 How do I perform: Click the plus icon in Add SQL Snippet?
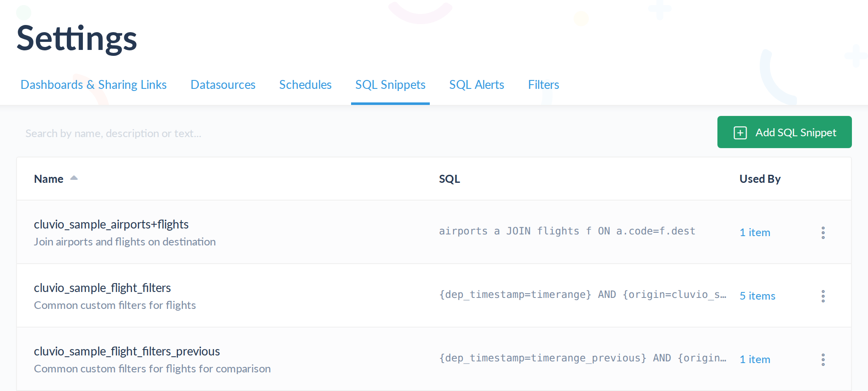(740, 132)
